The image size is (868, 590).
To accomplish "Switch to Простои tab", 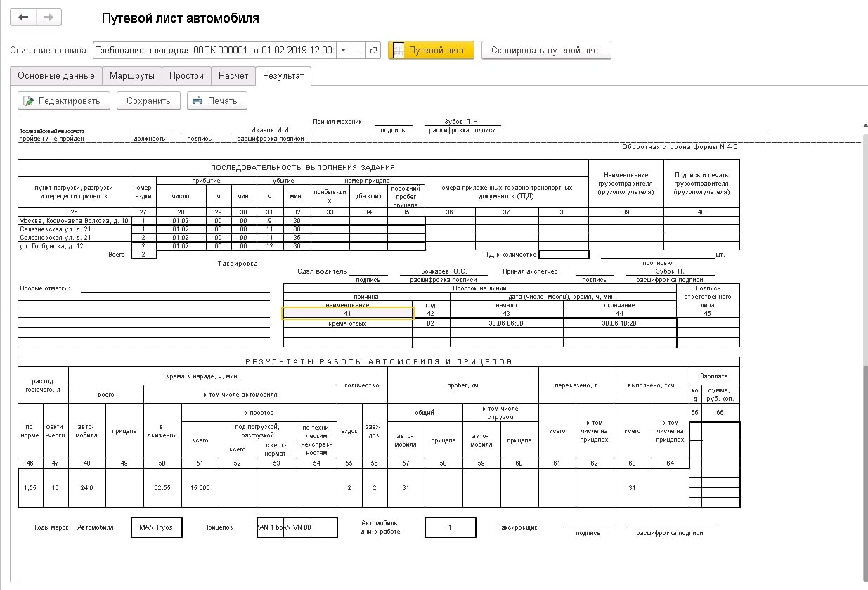I will 186,76.
